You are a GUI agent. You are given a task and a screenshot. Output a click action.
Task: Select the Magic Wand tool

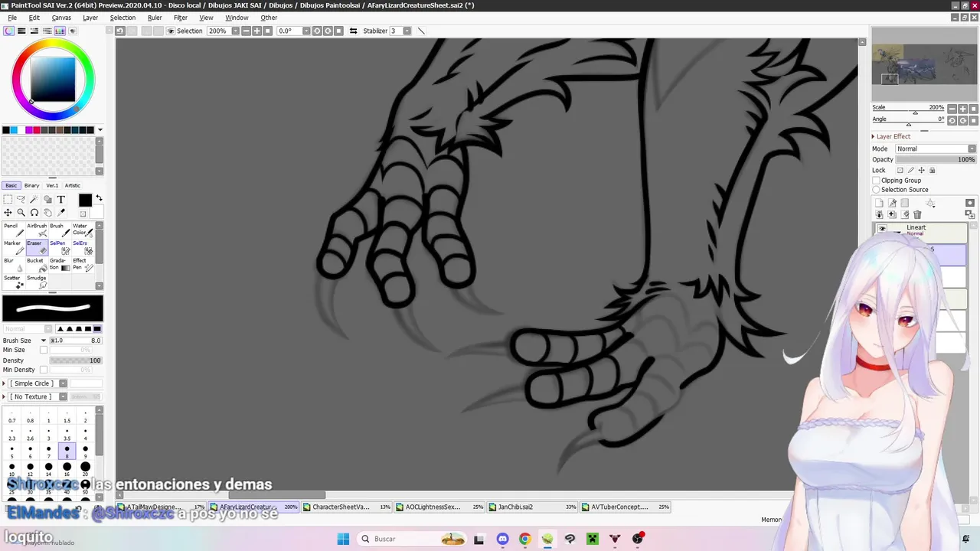pyautogui.click(x=34, y=200)
